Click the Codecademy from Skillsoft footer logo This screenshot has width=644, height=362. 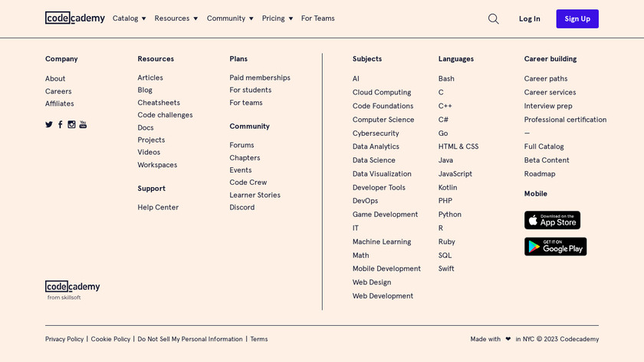coord(72,289)
